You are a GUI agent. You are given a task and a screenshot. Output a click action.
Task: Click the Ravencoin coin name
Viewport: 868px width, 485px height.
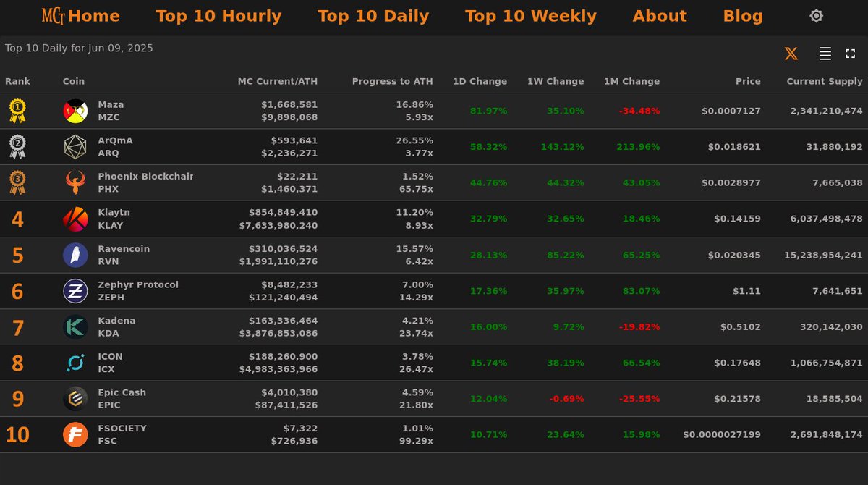(124, 248)
